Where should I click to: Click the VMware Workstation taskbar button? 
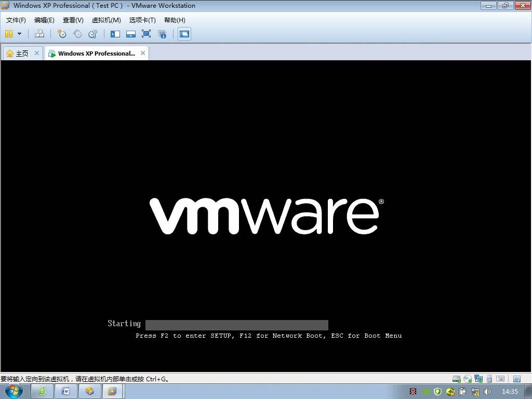point(113,391)
